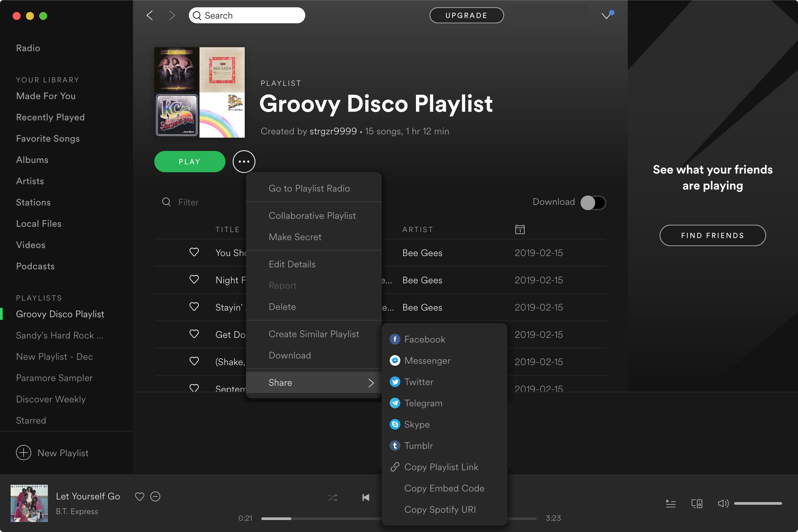Toggle Make Secret for this playlist
This screenshot has width=798, height=532.
click(295, 236)
